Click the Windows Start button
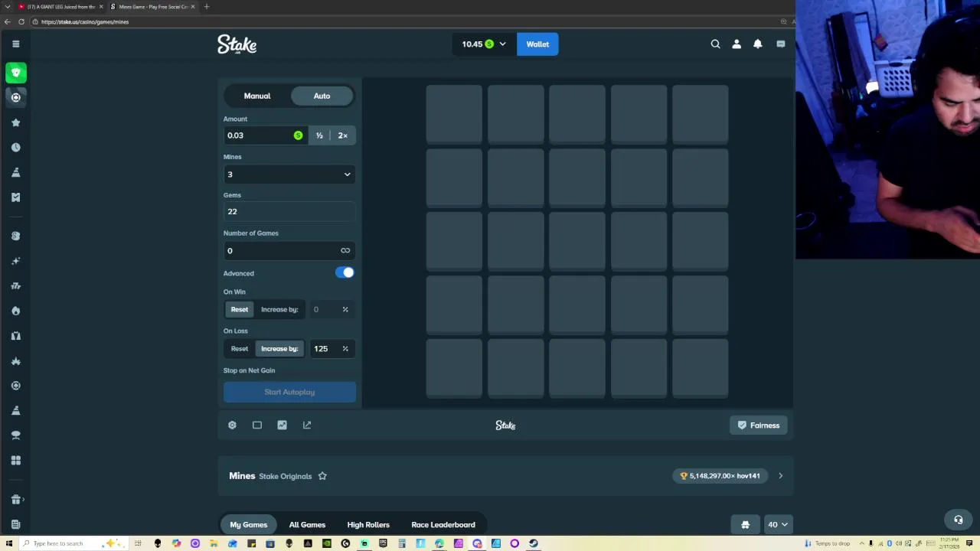The image size is (980, 551). (8, 543)
